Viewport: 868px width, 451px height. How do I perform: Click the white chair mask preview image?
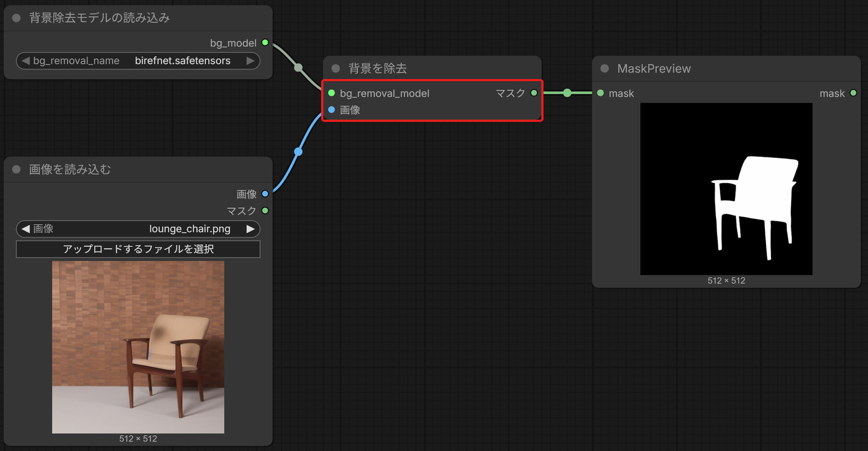726,189
